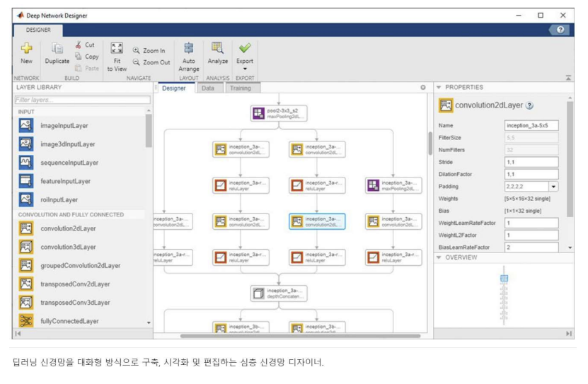Click the BiasLearnRateFactor field
This screenshot has width=588, height=384.
click(531, 248)
